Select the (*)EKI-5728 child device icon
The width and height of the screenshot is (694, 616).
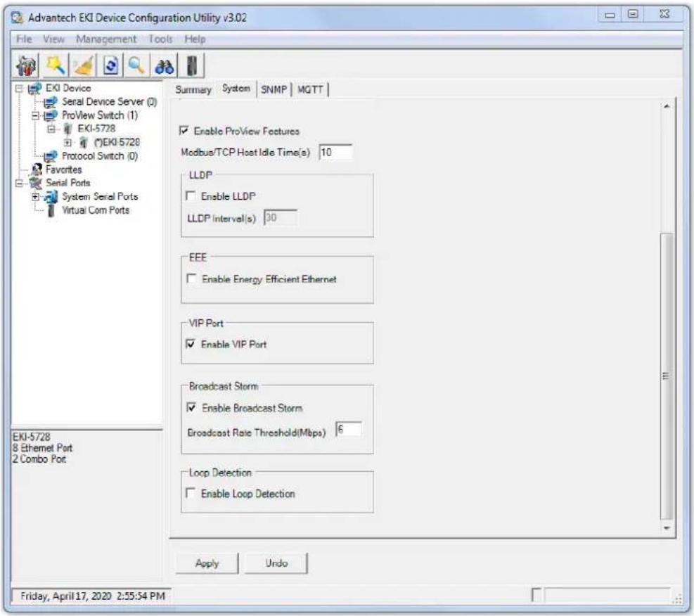pos(84,143)
